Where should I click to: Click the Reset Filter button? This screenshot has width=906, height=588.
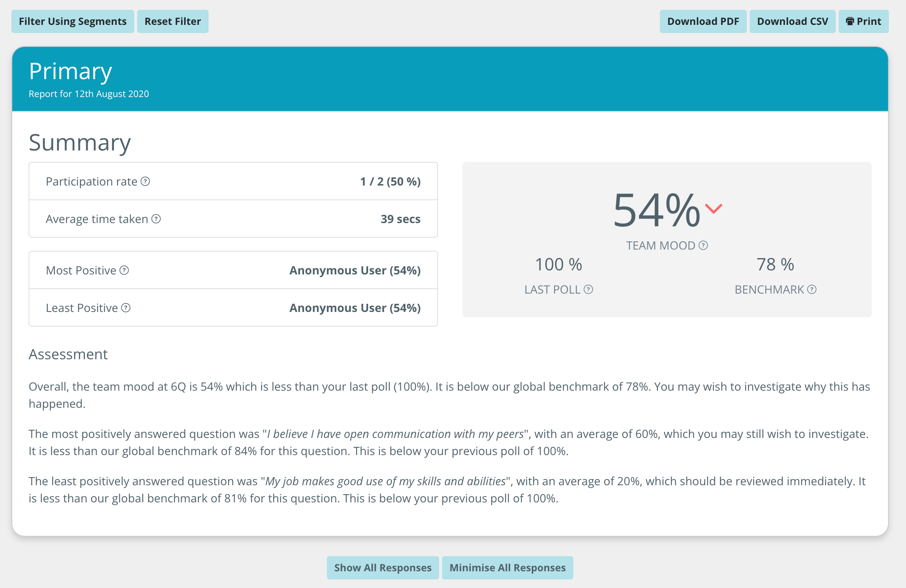coord(173,22)
